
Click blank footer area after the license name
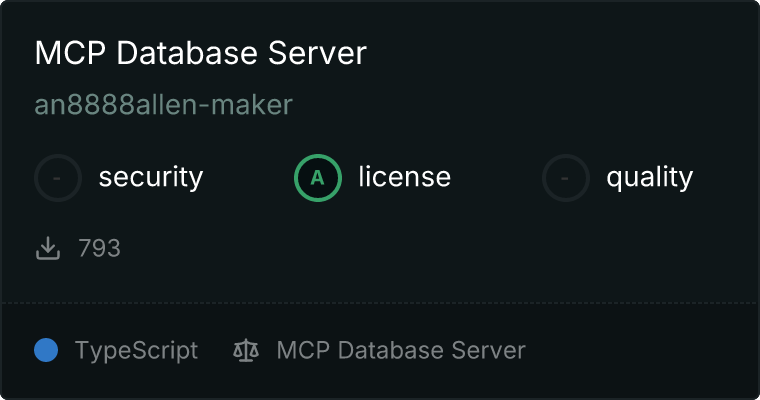(x=640, y=350)
